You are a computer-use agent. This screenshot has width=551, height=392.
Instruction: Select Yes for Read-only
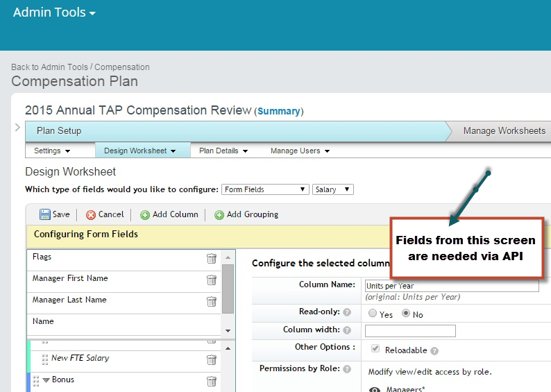click(x=373, y=313)
